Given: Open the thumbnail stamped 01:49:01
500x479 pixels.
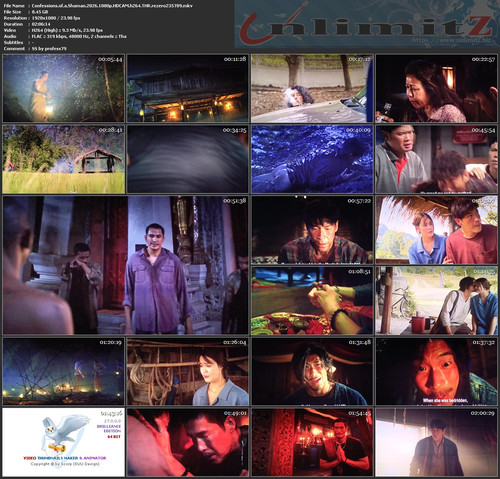Looking at the screenshot, I should [x=188, y=442].
